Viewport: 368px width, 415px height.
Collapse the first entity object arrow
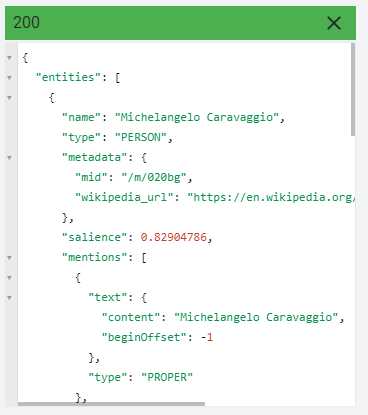9,98
